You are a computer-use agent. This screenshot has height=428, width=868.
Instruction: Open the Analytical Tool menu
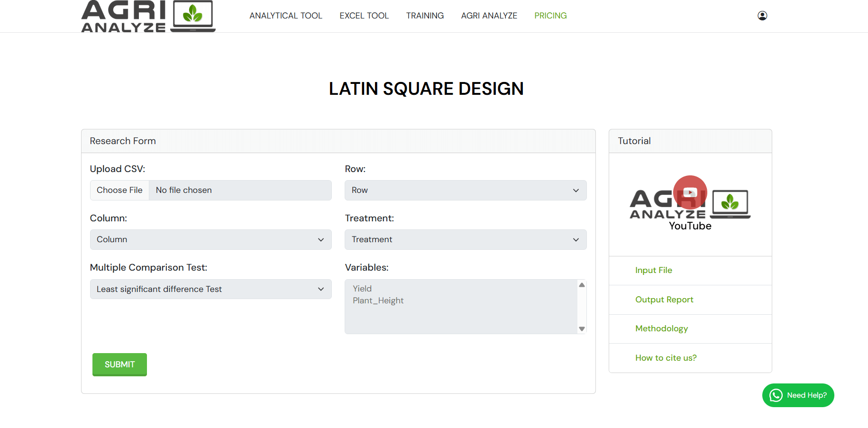[285, 16]
